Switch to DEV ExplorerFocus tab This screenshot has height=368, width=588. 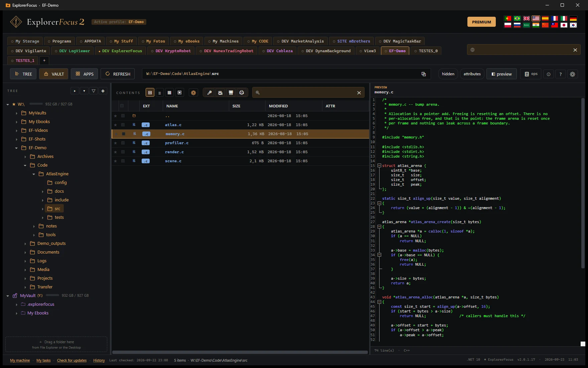[x=120, y=51]
